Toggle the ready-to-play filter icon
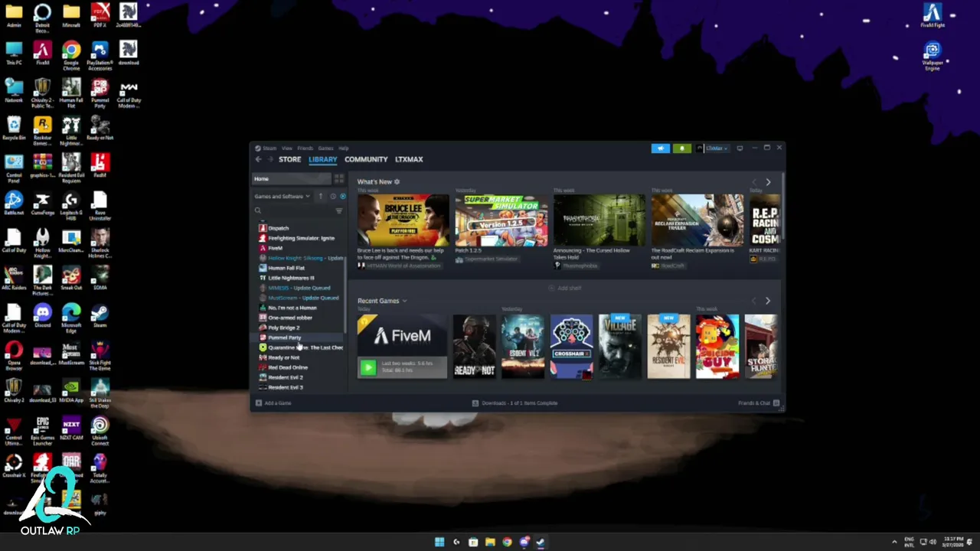Viewport: 980px width, 551px height. pos(342,197)
